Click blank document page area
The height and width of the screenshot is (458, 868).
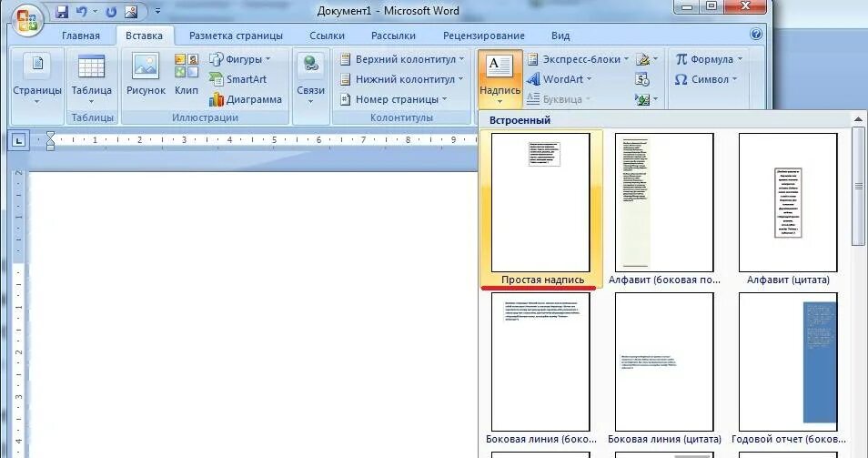[252, 314]
